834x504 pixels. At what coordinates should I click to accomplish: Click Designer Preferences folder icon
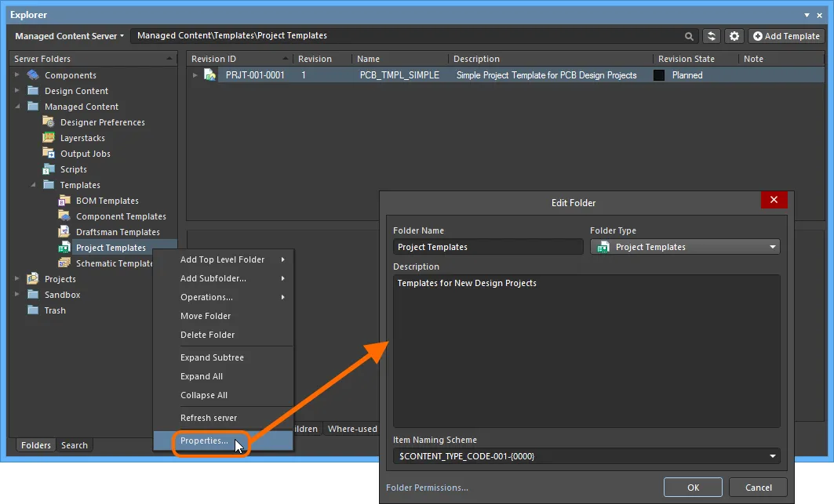pos(49,121)
